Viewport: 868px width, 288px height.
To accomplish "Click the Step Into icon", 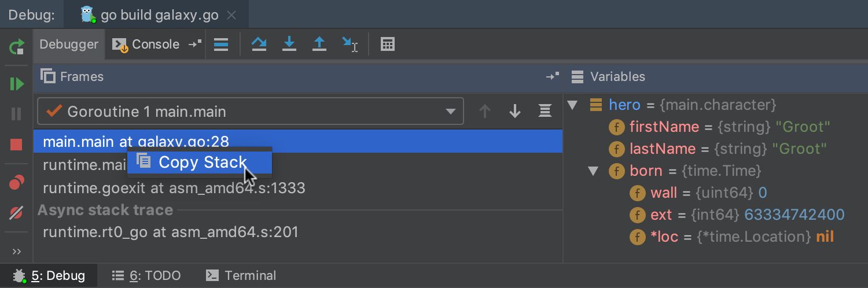I will tap(289, 45).
